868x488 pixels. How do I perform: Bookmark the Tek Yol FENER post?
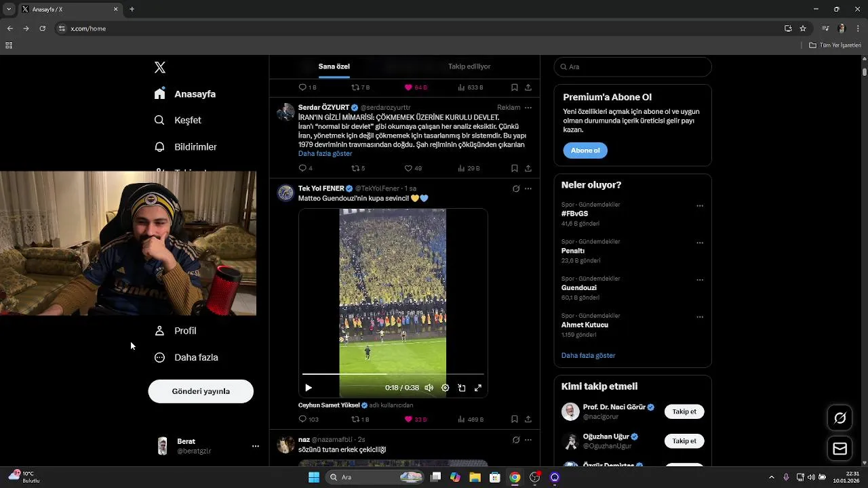click(515, 420)
